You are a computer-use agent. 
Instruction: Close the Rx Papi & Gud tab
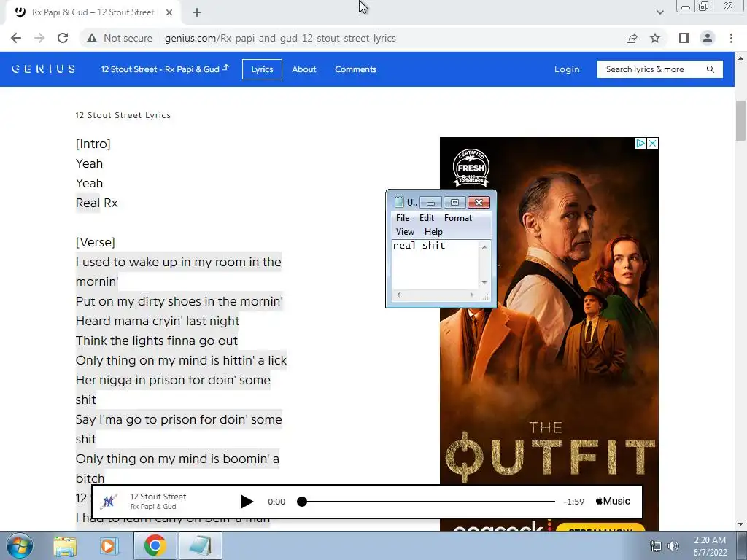click(x=169, y=12)
